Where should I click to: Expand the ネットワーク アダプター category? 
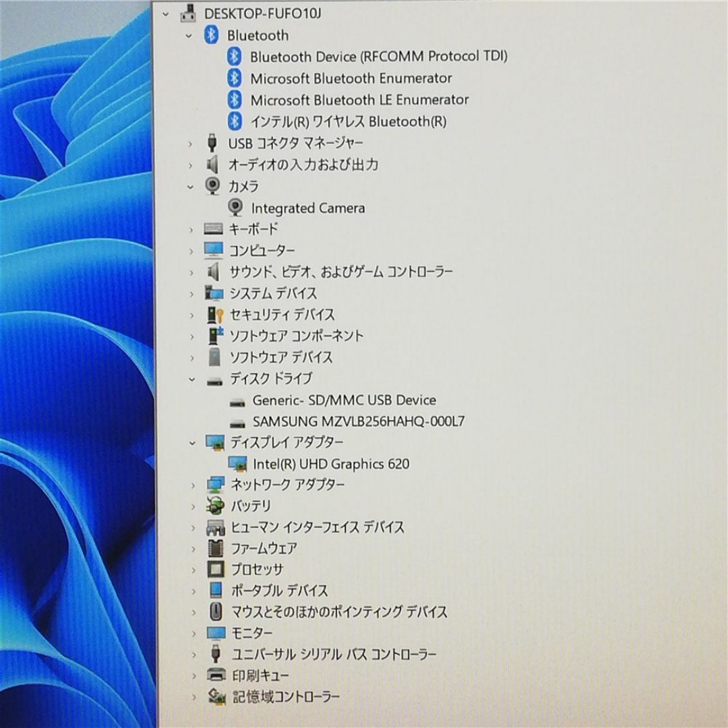(x=193, y=485)
